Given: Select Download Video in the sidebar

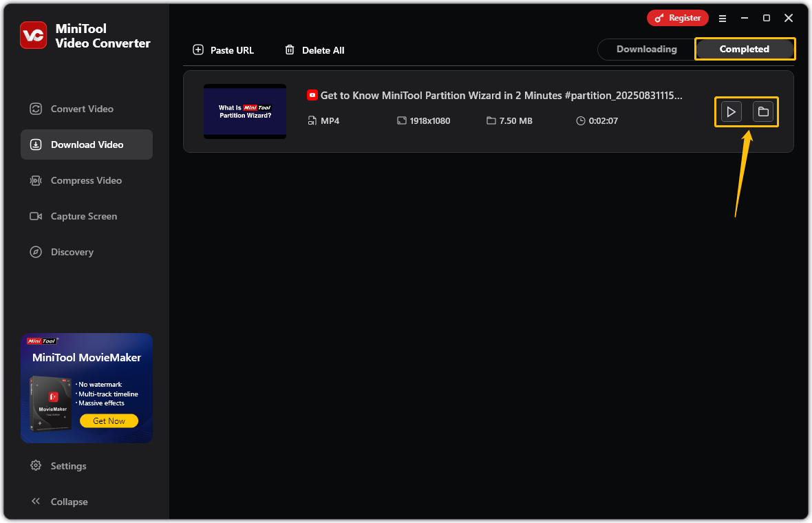Looking at the screenshot, I should coord(87,145).
